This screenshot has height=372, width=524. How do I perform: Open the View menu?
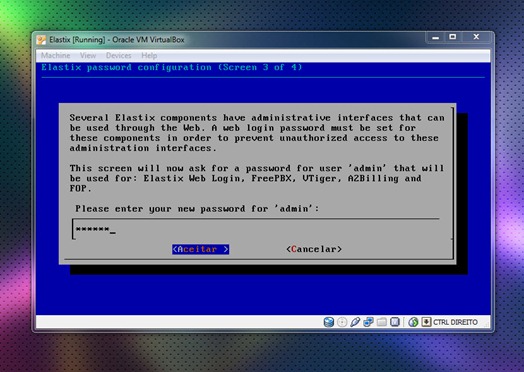pos(88,55)
